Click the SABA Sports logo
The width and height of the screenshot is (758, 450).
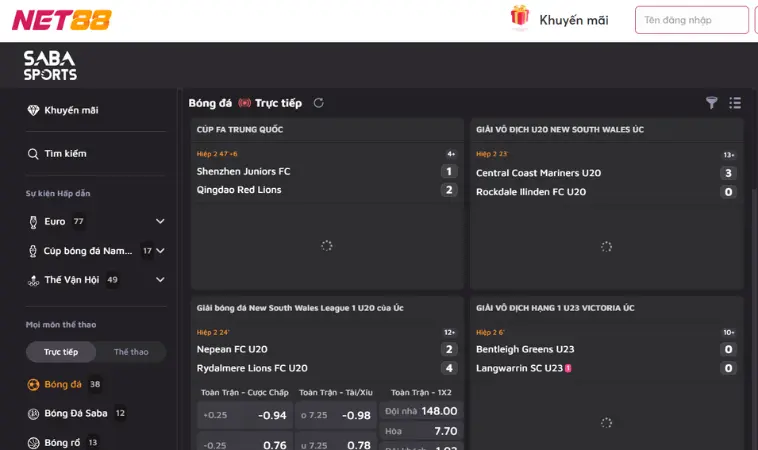click(50, 66)
